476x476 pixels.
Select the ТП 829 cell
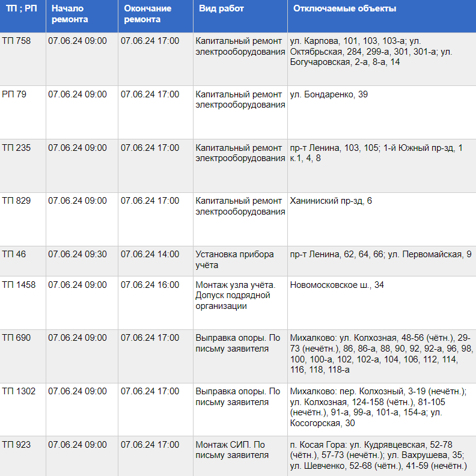pyautogui.click(x=16, y=201)
